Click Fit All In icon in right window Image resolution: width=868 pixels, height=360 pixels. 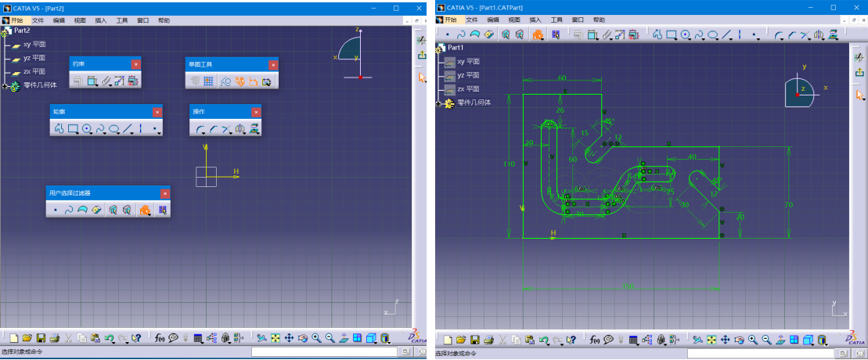[x=712, y=340]
